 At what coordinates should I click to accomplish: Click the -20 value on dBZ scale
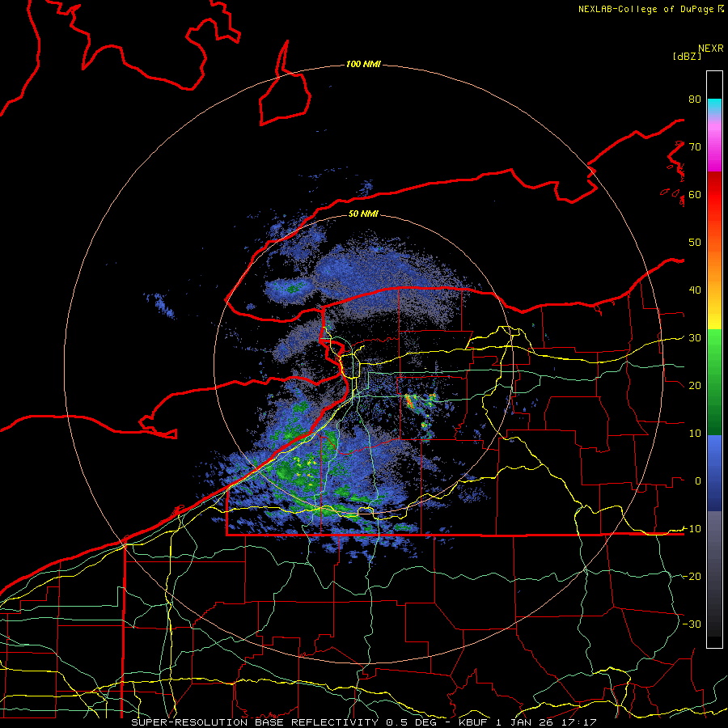tap(692, 576)
